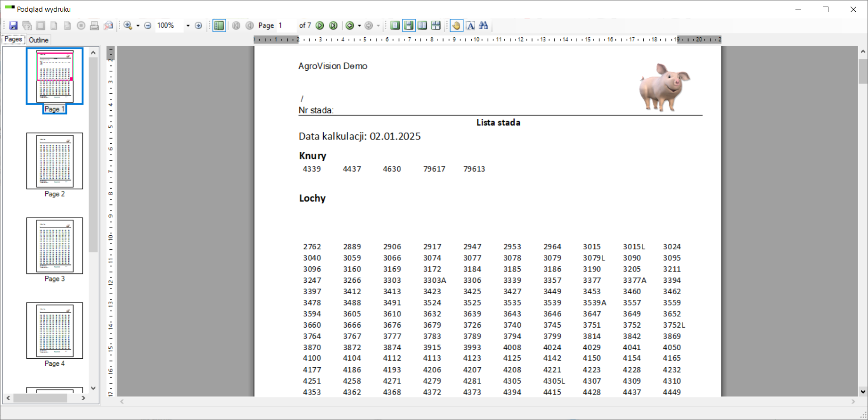Click the document vertical scrollbar up arrow

[x=863, y=51]
